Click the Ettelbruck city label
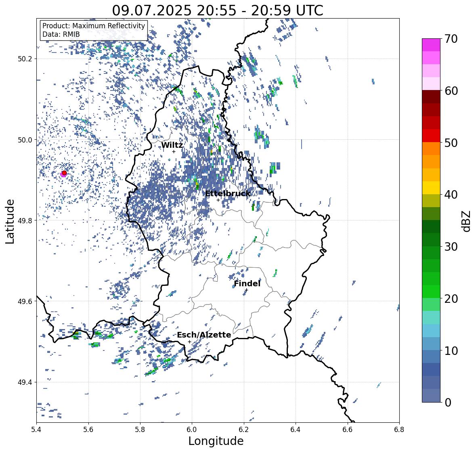The height and width of the screenshot is (451, 476). [228, 193]
